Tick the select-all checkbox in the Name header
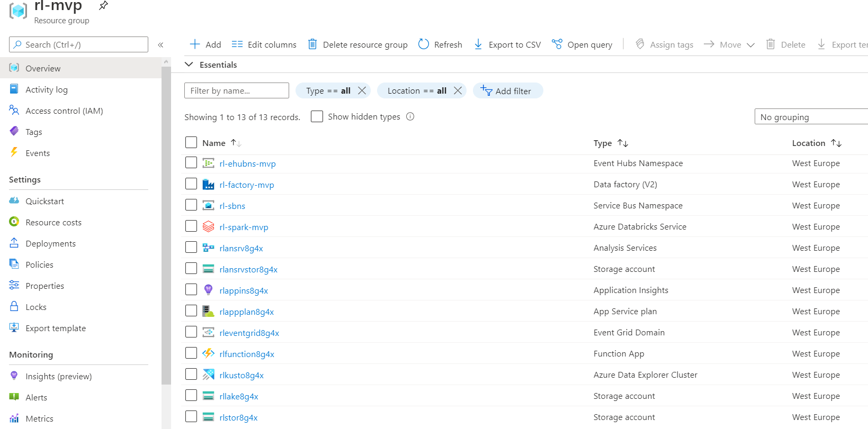This screenshot has width=868, height=429. click(x=191, y=143)
